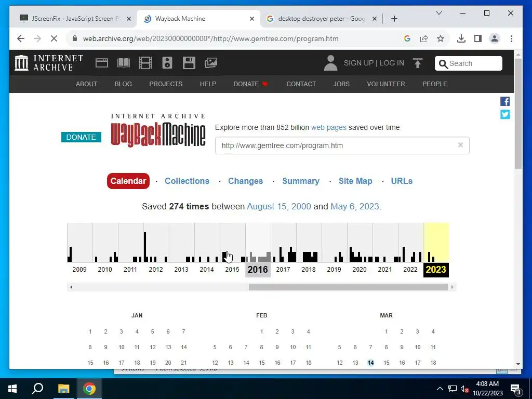Click the Google icon in address bar
Viewport: 532px width, 399px height.
tap(407, 38)
